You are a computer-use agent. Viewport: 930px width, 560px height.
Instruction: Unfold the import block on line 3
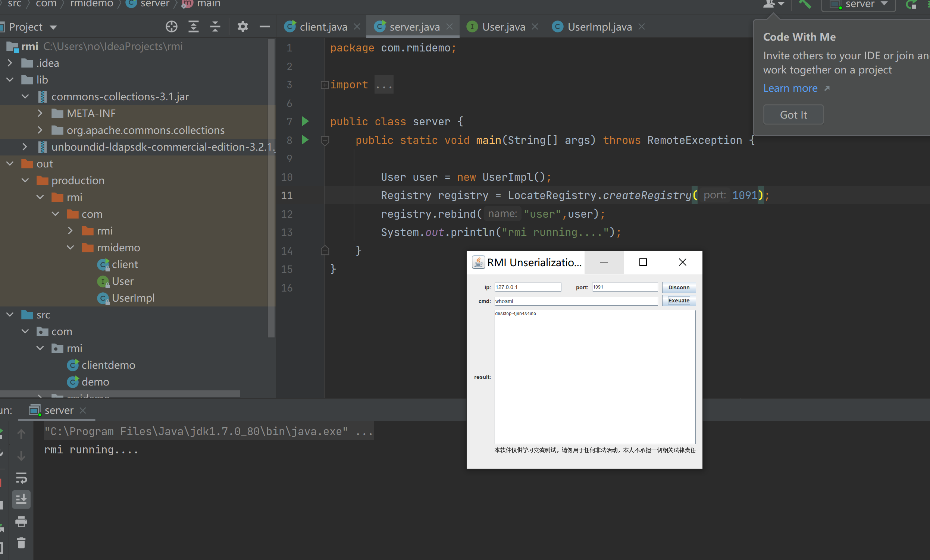click(324, 85)
